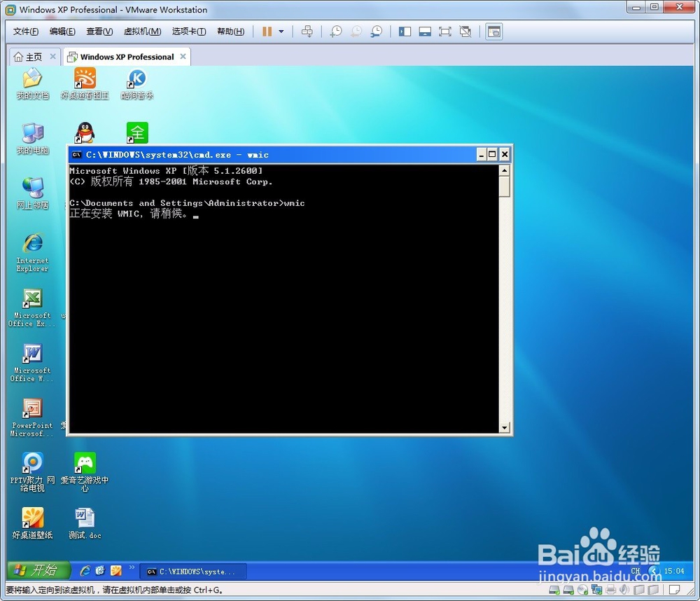Click the 好桌道 Quick Launch icon

click(116, 571)
